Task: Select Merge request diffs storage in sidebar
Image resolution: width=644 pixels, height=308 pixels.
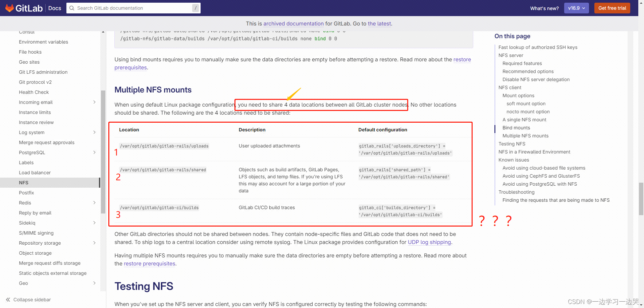Action: (50, 263)
